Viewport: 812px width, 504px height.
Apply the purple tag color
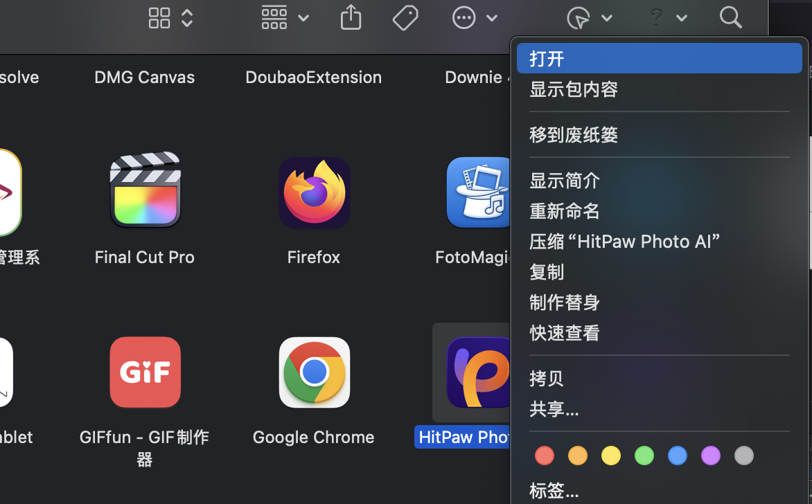click(711, 456)
